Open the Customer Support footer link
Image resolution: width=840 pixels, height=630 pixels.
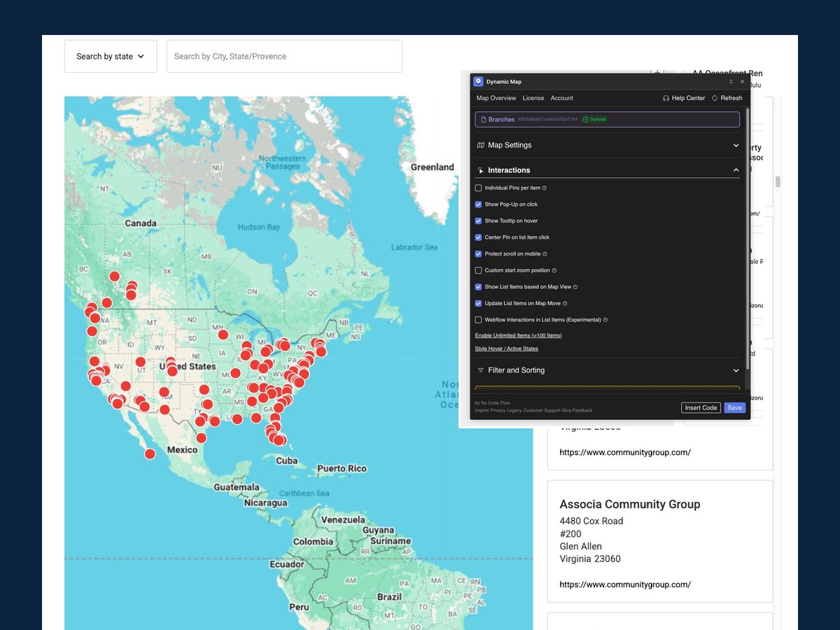click(x=542, y=410)
